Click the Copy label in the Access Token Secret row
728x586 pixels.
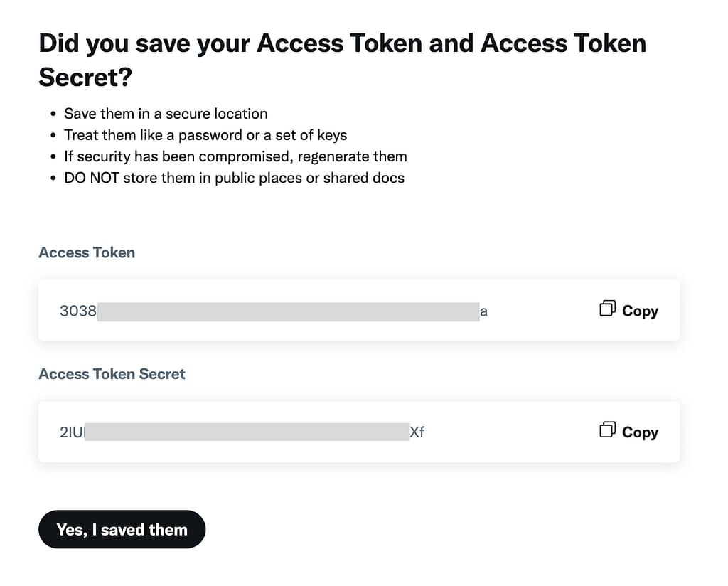[640, 432]
